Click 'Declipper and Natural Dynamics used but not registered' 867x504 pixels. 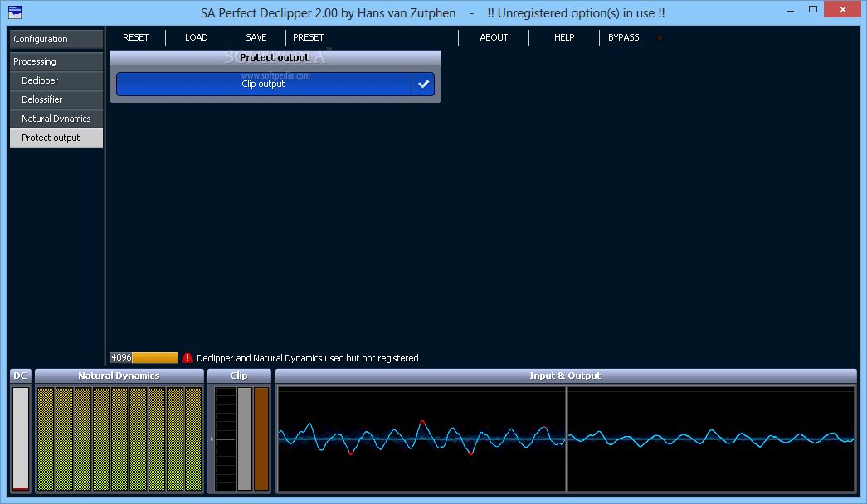(x=308, y=358)
